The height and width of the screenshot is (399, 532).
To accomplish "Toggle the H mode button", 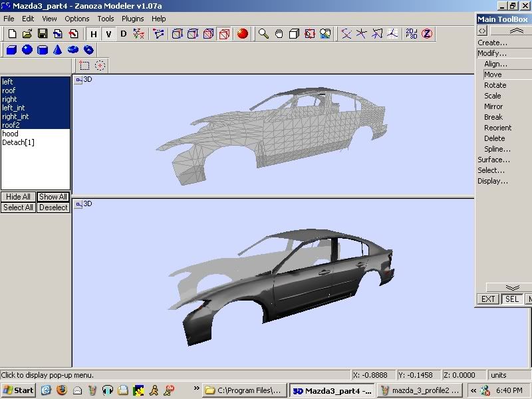I will point(94,34).
